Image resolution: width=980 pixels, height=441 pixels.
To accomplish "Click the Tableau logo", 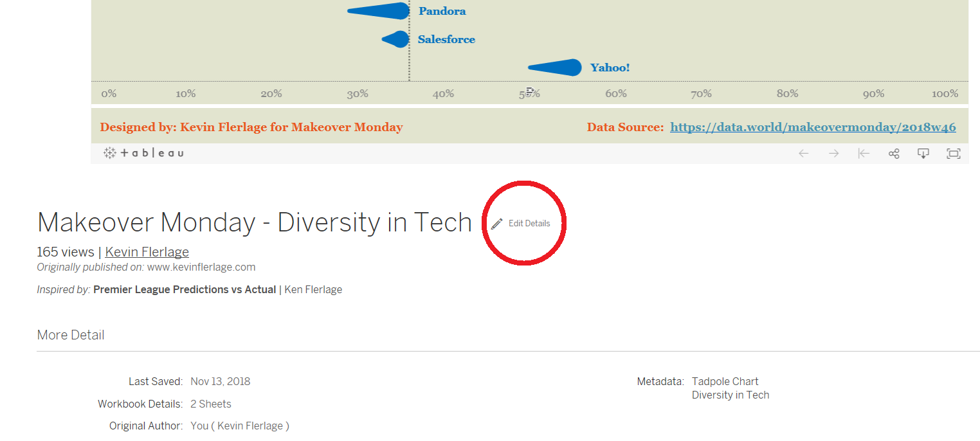I will point(143,153).
